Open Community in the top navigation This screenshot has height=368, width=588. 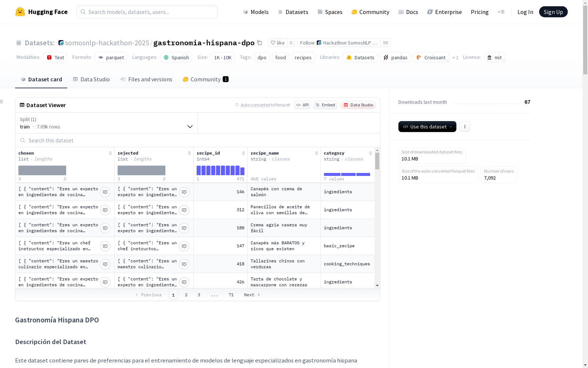(370, 12)
